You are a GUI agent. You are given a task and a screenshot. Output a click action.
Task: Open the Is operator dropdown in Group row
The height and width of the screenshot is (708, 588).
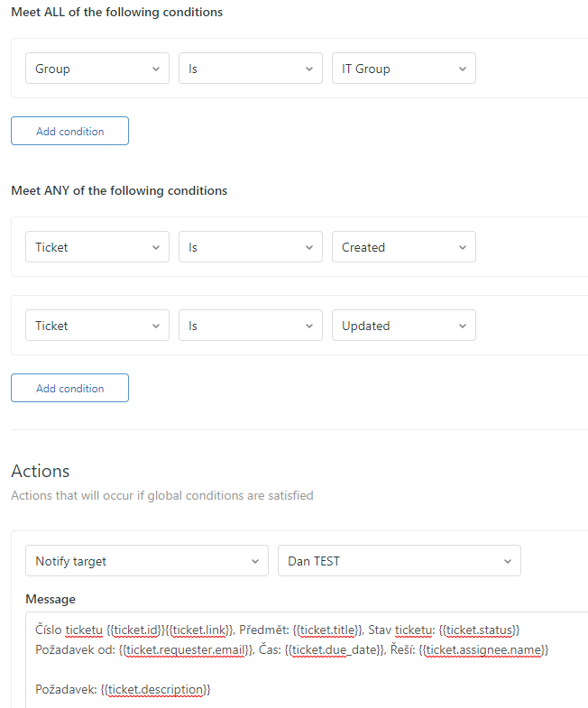[250, 69]
